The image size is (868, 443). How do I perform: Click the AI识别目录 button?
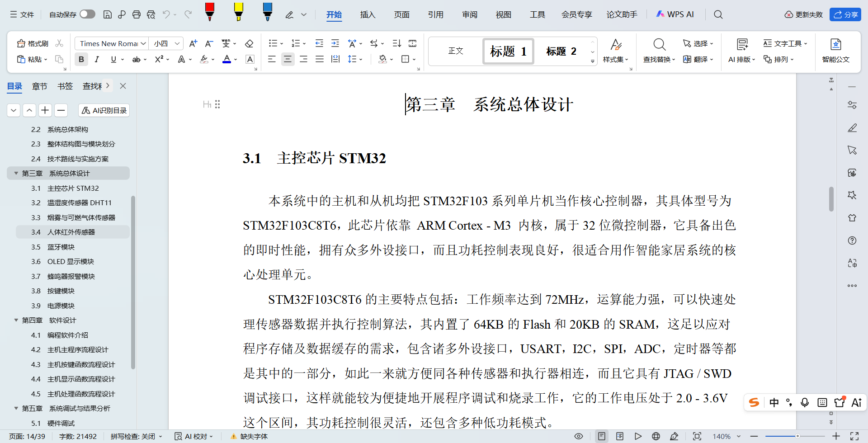click(x=104, y=110)
